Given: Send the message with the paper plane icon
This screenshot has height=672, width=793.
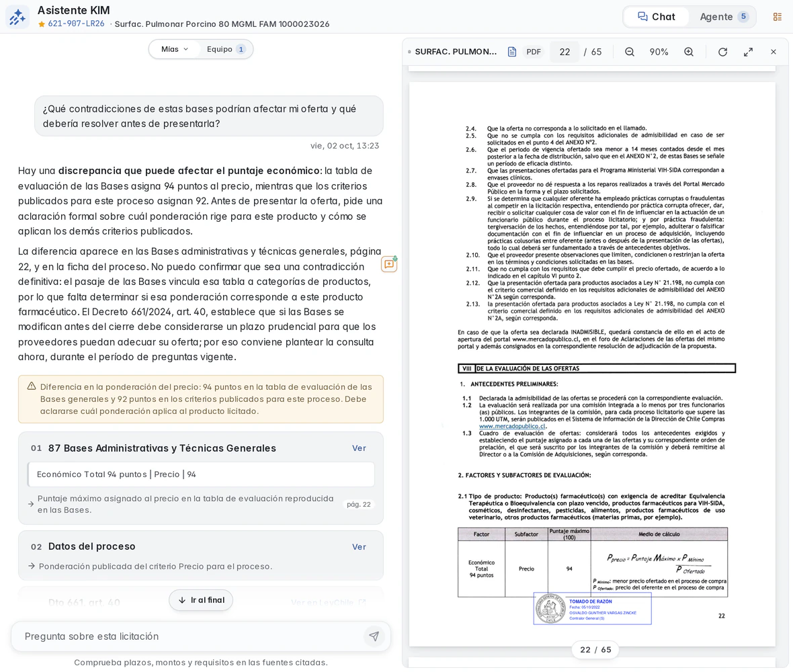Looking at the screenshot, I should (x=374, y=636).
